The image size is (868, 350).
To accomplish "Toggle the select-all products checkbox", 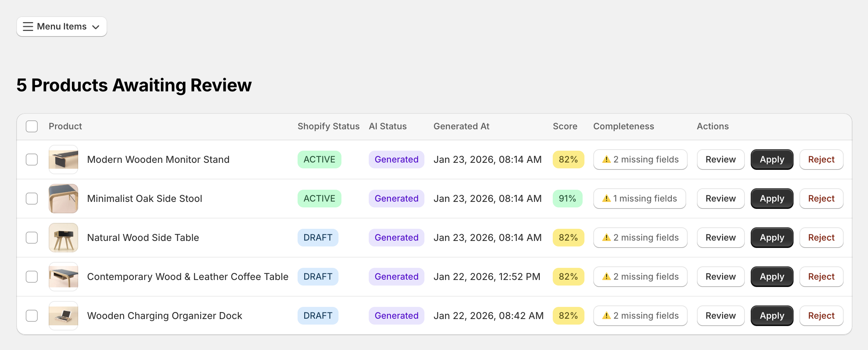I will [31, 126].
